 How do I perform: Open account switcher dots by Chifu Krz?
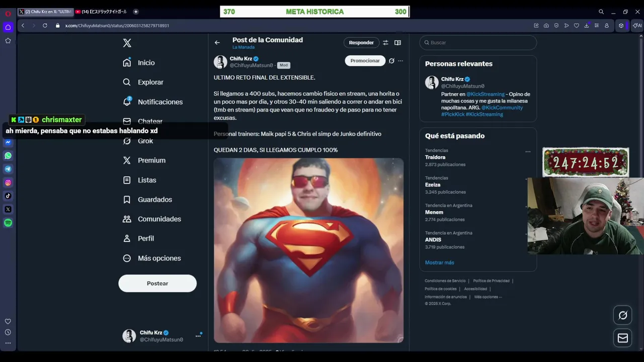pos(198,336)
